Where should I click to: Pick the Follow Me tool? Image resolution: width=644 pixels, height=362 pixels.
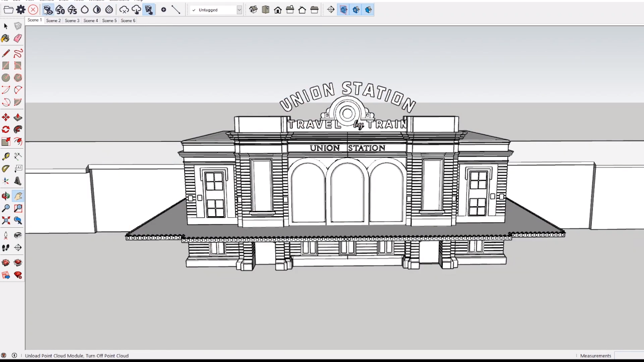coord(18,129)
